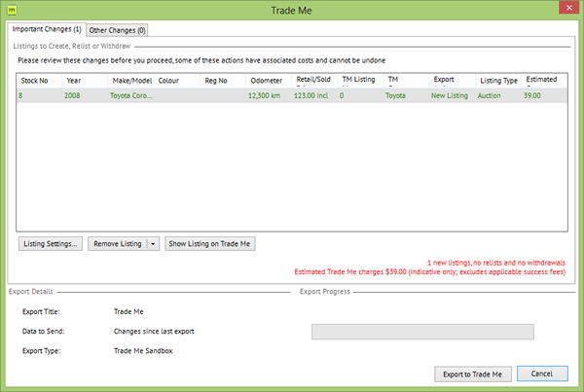This screenshot has height=392, width=584.
Task: Click the Changes since last export text
Action: click(x=154, y=332)
